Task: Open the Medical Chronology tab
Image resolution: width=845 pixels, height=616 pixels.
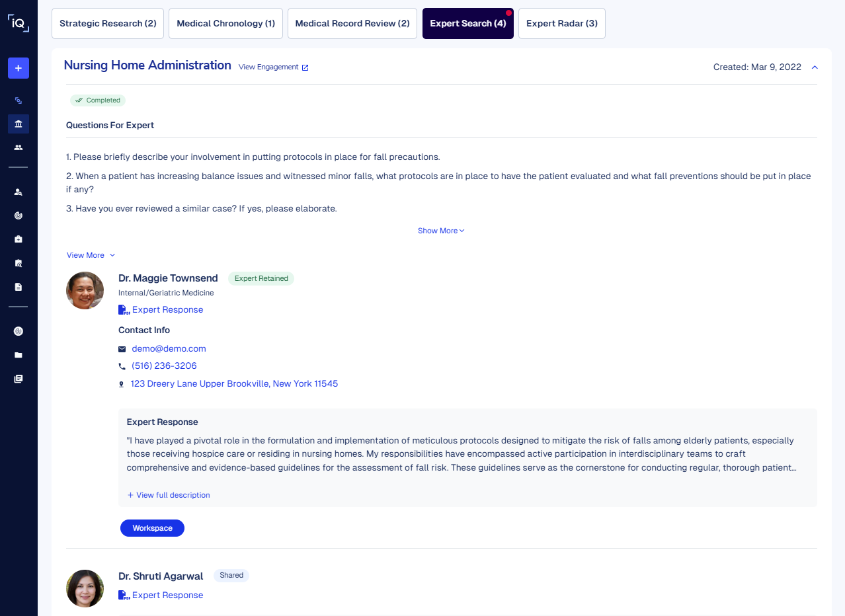Action: tap(225, 24)
